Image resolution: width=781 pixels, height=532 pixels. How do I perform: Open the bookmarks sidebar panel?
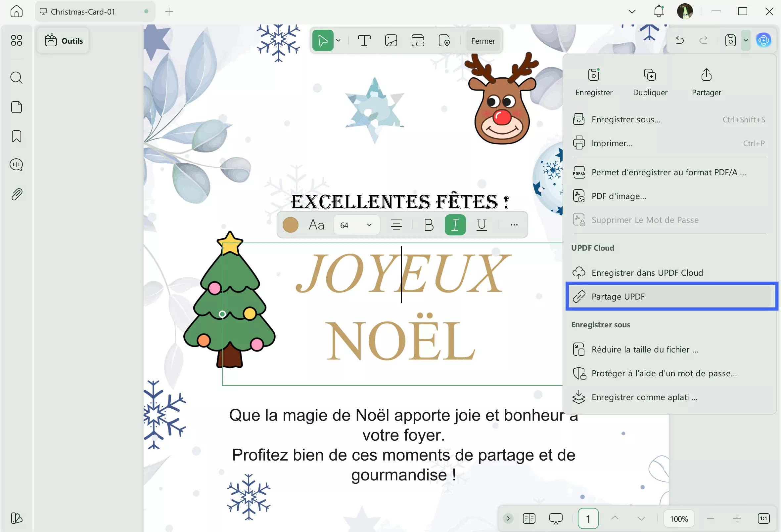click(x=16, y=136)
